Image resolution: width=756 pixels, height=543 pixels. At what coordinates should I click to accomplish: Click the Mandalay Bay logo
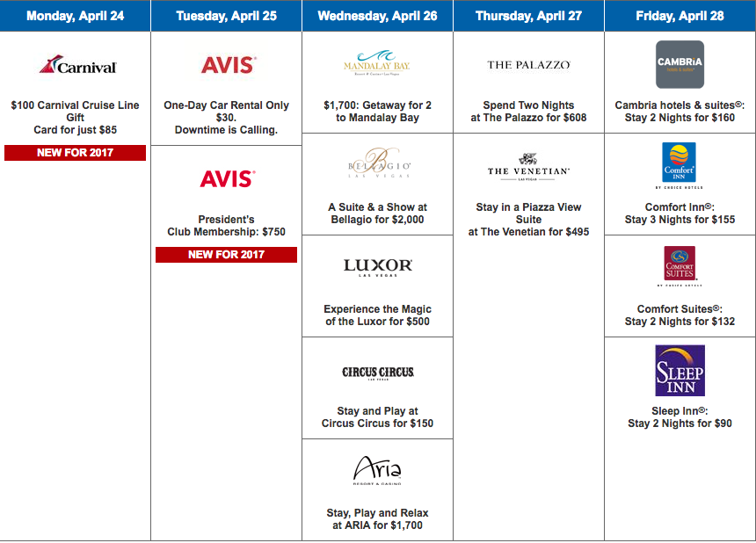(x=377, y=64)
